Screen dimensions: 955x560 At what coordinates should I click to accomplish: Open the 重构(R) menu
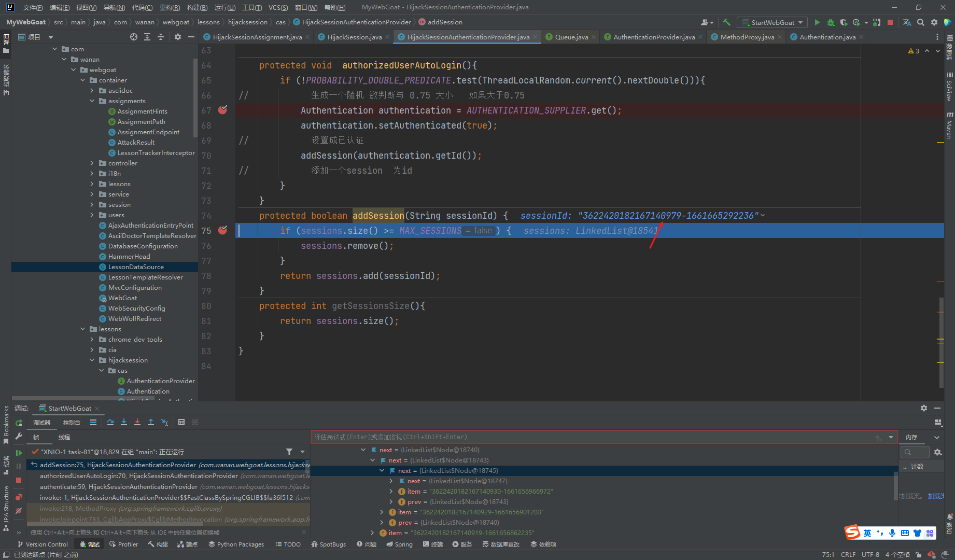pyautogui.click(x=170, y=7)
